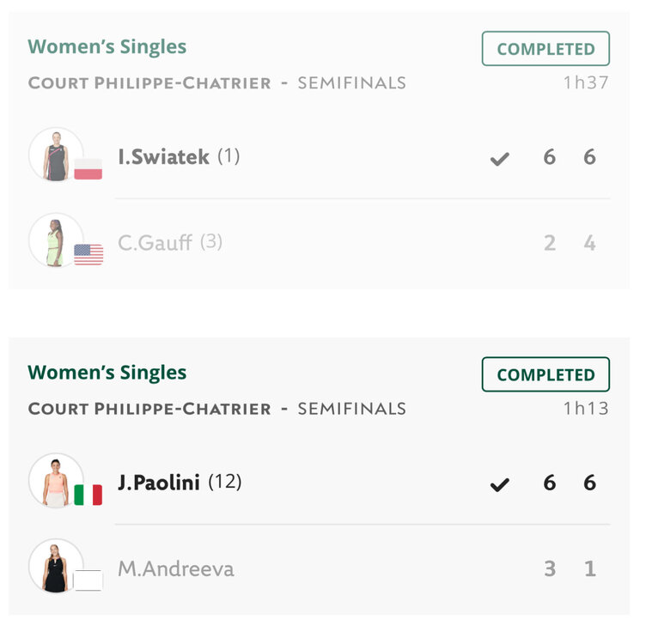Image resolution: width=646 pixels, height=644 pixels.
Task: Click Mirra Andreeva's player photo
Action: pyautogui.click(x=55, y=567)
